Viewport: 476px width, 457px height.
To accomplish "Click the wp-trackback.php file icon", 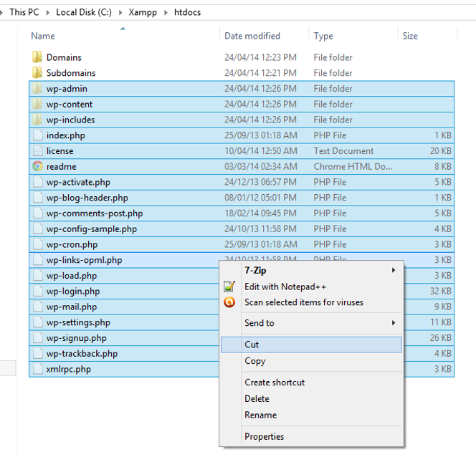I will pos(38,354).
